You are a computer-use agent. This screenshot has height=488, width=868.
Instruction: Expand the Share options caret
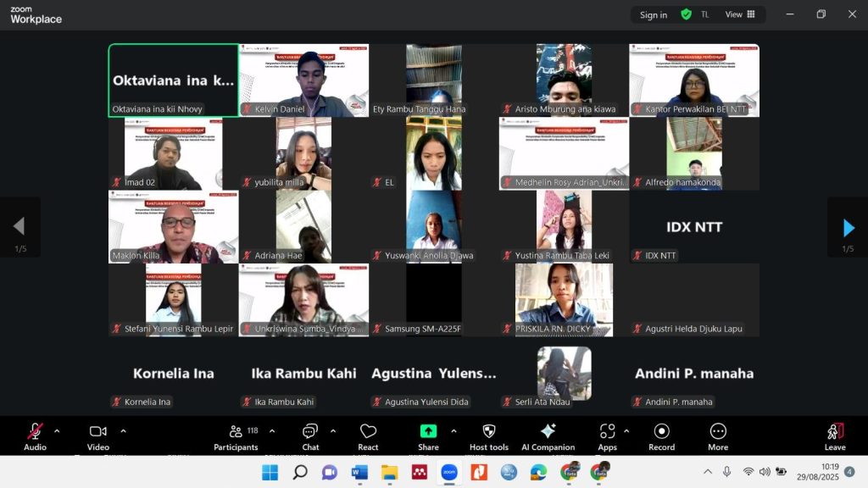453,430
